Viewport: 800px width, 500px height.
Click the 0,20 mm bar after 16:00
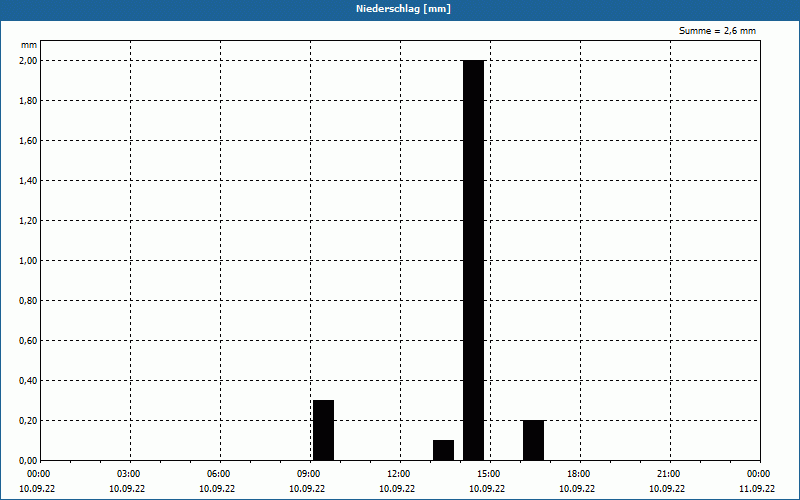coord(533,440)
